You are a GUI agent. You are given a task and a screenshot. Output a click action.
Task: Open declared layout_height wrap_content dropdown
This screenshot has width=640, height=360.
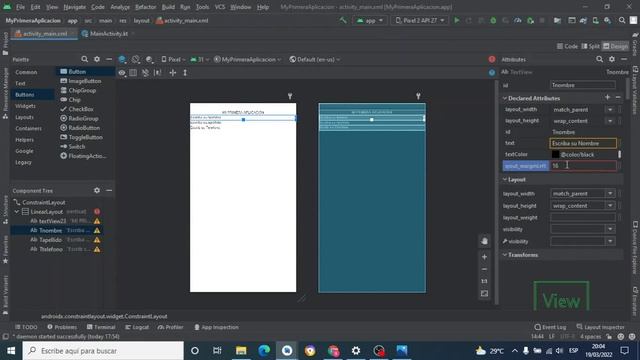pos(610,121)
